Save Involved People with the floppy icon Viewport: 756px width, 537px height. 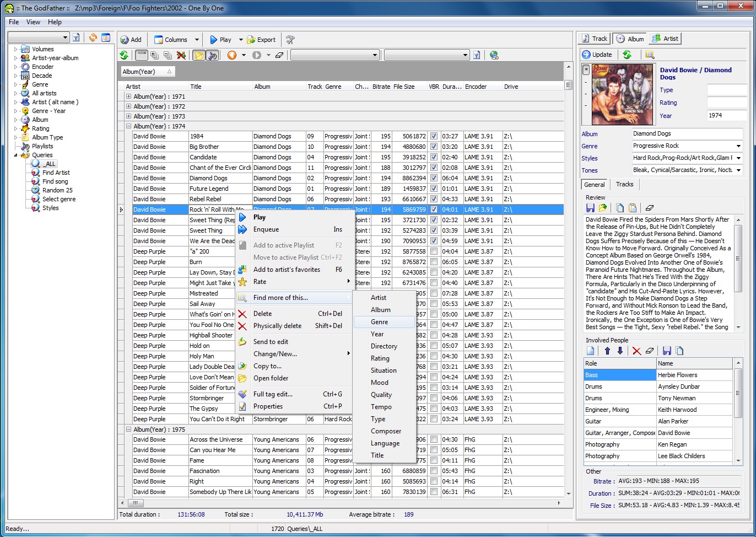click(667, 351)
